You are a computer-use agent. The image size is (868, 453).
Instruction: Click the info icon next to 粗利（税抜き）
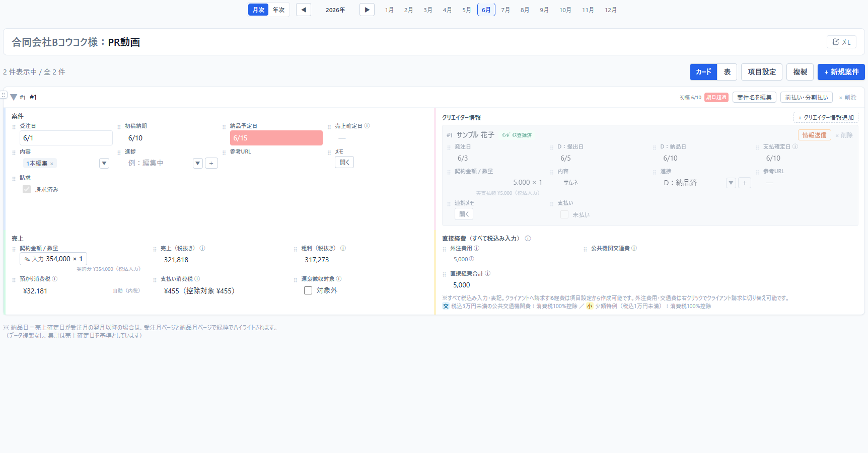(x=343, y=248)
